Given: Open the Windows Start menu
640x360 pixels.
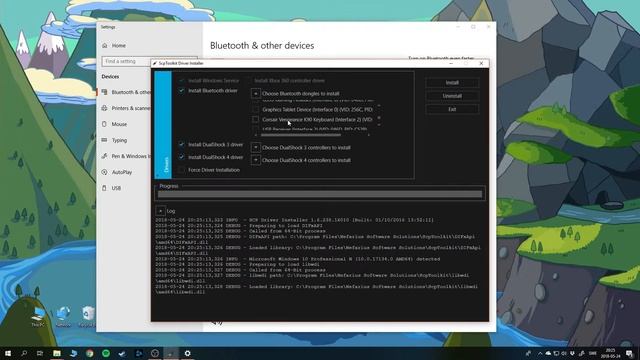Looking at the screenshot, I should pyautogui.click(x=8, y=353).
